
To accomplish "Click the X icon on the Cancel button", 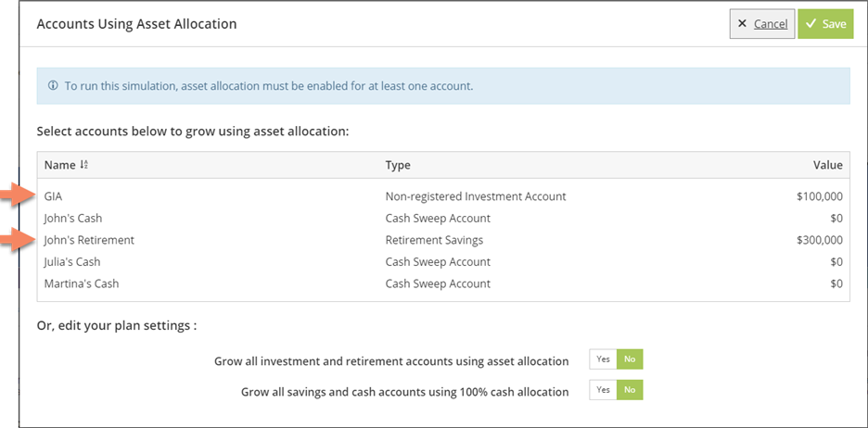I will pyautogui.click(x=742, y=24).
